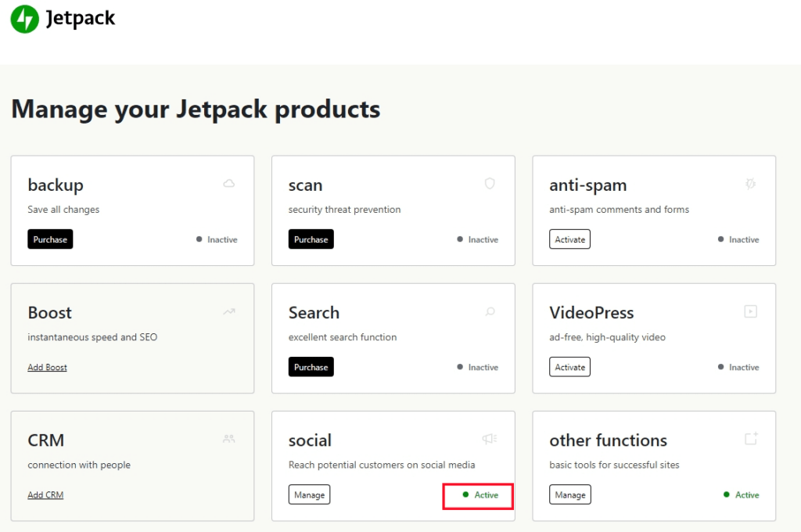Click the shield icon on scan card

tap(490, 184)
